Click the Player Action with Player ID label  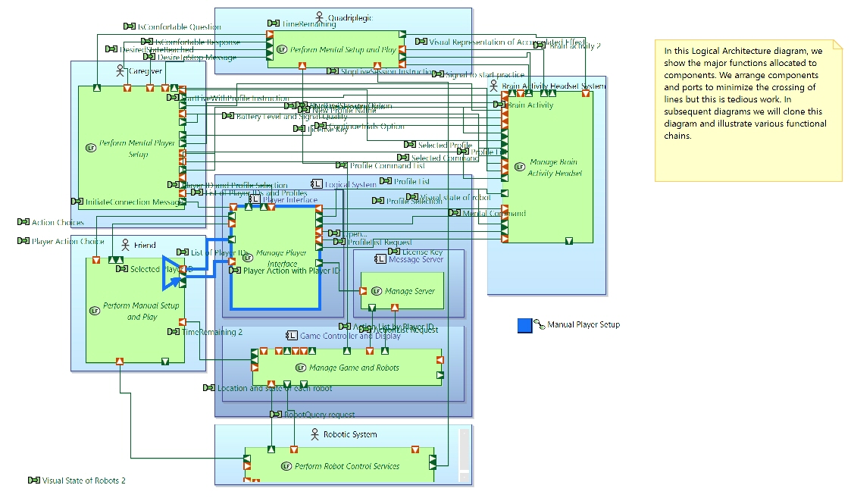point(291,270)
